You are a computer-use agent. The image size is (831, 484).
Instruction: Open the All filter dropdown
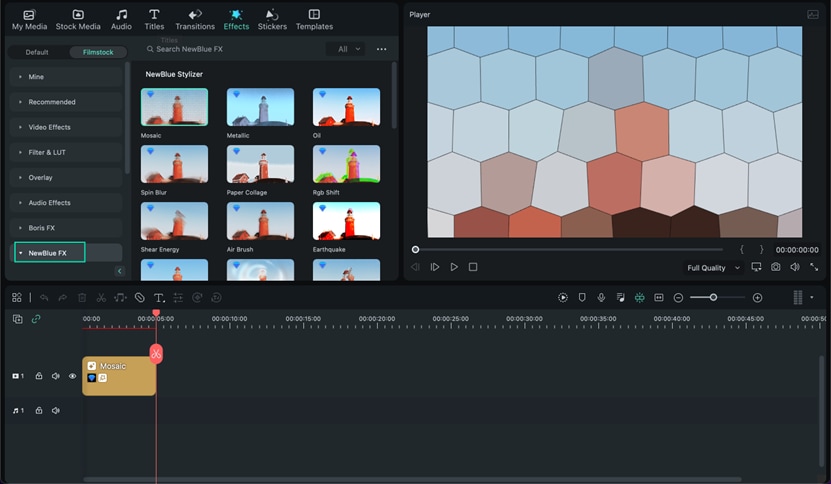point(345,49)
